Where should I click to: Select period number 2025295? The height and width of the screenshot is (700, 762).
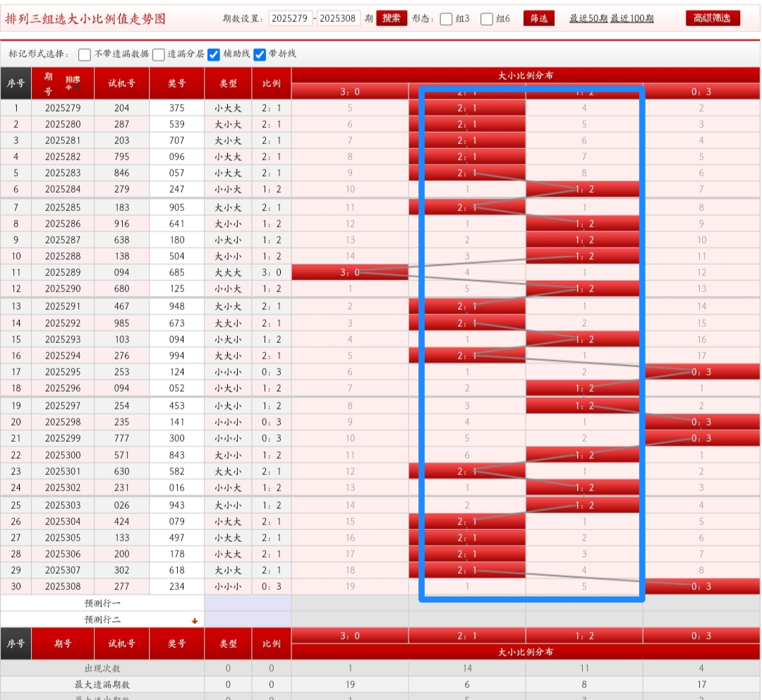(x=63, y=372)
